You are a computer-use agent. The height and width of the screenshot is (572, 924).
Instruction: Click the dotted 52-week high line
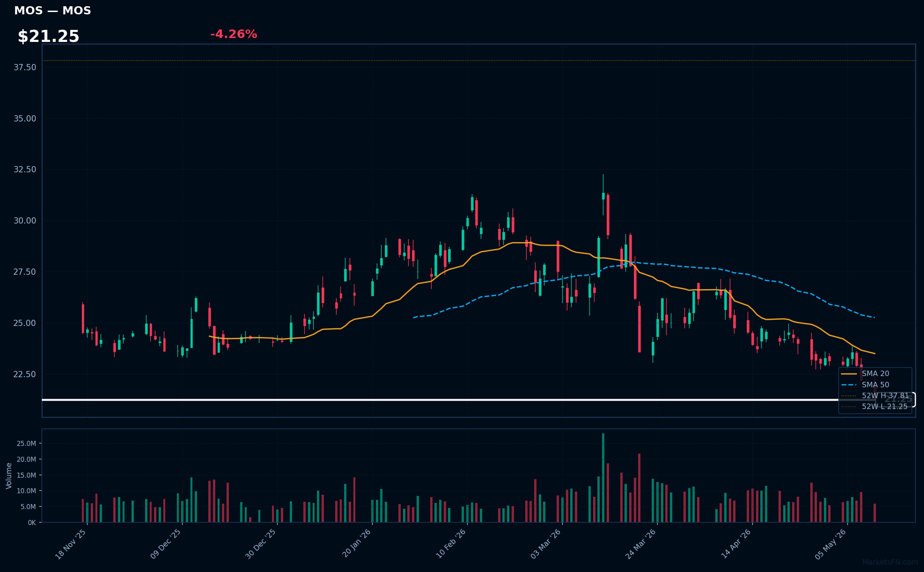pyautogui.click(x=479, y=61)
